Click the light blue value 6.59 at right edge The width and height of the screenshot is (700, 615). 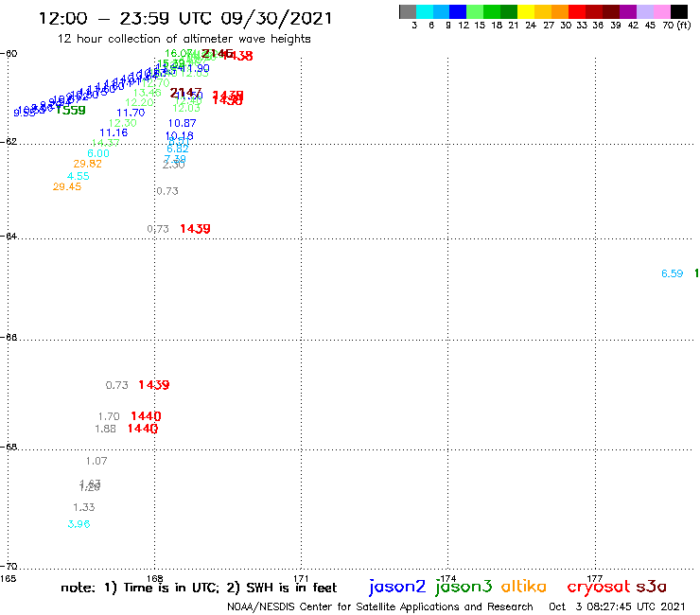click(673, 273)
